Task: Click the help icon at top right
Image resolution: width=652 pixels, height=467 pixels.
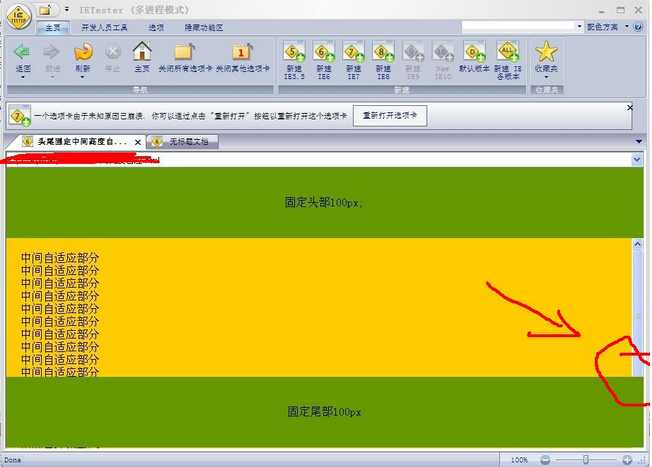Action: point(638,27)
